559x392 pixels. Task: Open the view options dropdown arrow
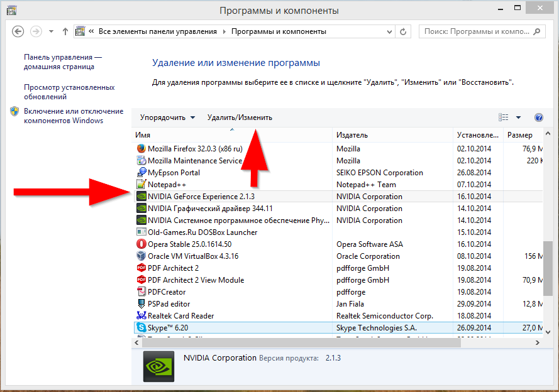coord(518,117)
